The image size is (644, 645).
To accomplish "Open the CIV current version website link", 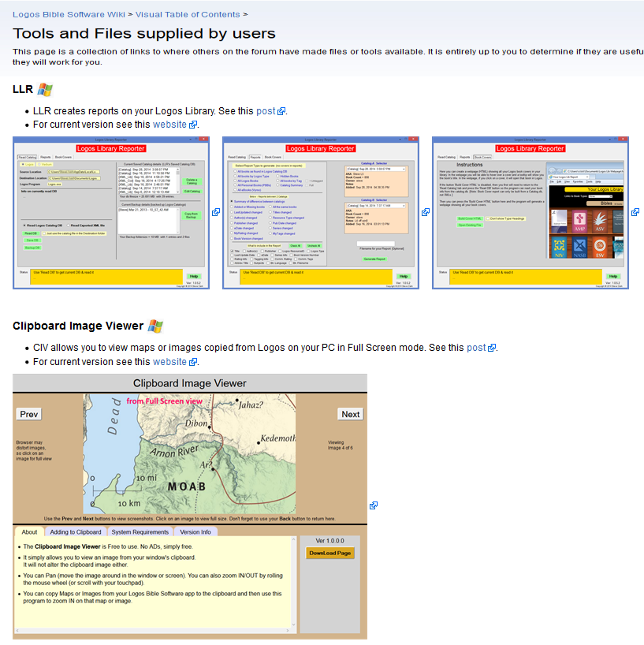I will pyautogui.click(x=169, y=362).
